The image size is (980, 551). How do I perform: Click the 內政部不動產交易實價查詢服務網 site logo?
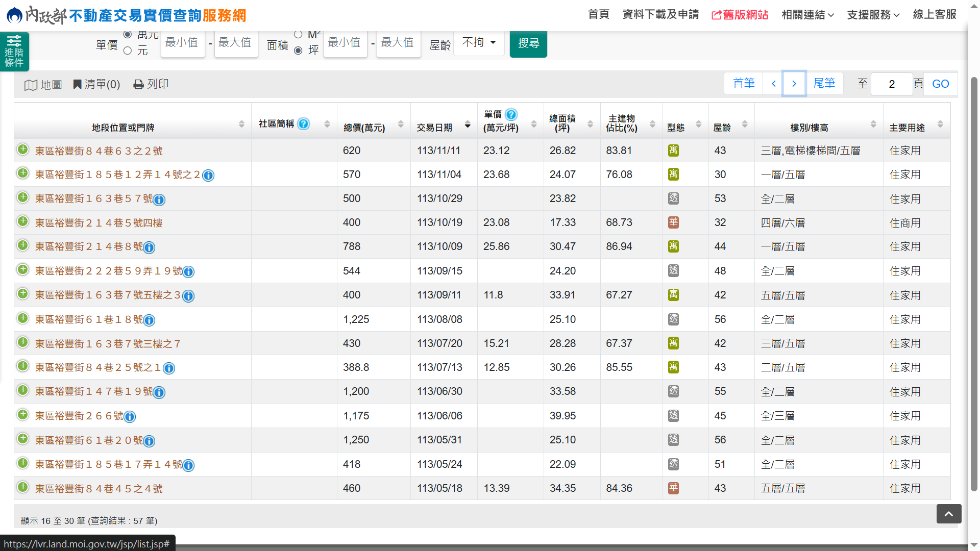[x=126, y=15]
